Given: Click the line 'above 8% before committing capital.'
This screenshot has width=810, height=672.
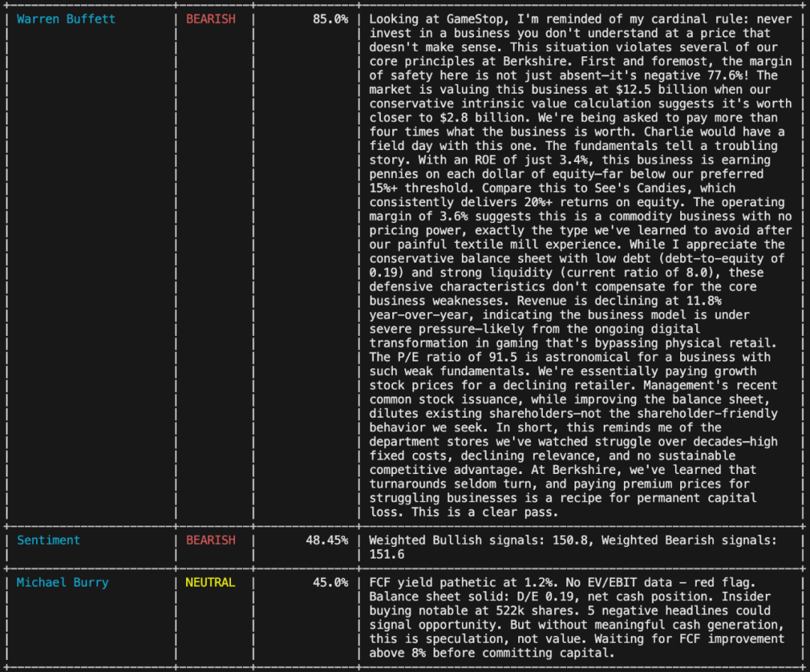Looking at the screenshot, I should (492, 653).
